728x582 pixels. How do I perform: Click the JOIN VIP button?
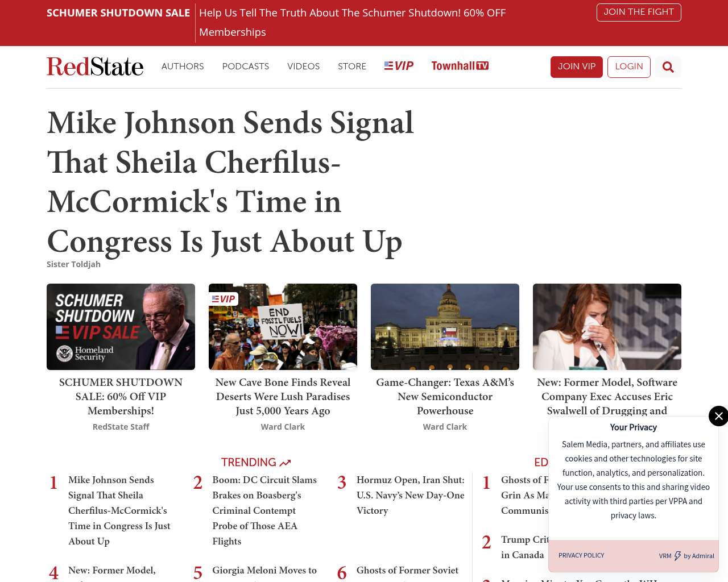pos(577,67)
